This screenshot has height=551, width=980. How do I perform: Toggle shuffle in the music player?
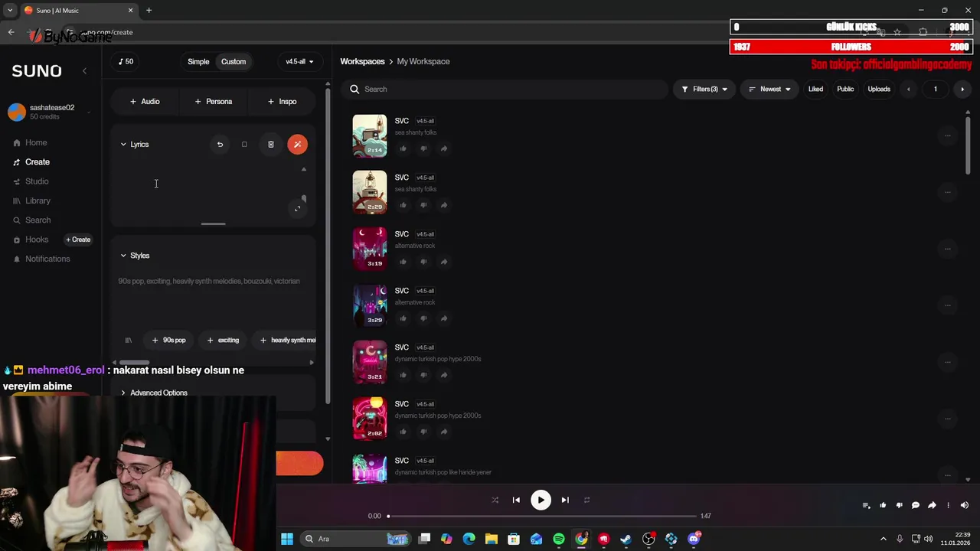pyautogui.click(x=495, y=500)
